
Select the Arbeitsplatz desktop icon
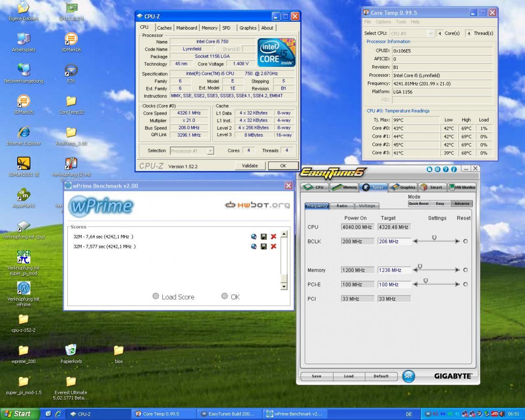[x=23, y=39]
